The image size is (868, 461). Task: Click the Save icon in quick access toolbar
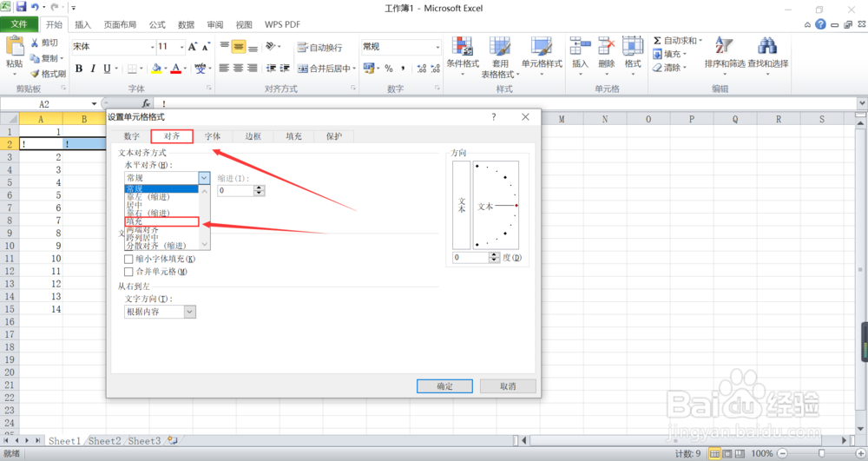[21, 7]
